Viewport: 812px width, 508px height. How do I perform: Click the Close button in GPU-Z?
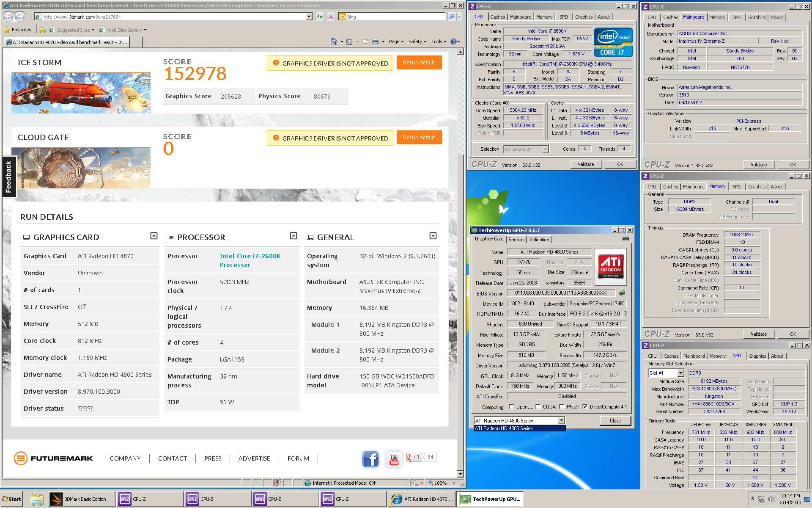(x=615, y=420)
